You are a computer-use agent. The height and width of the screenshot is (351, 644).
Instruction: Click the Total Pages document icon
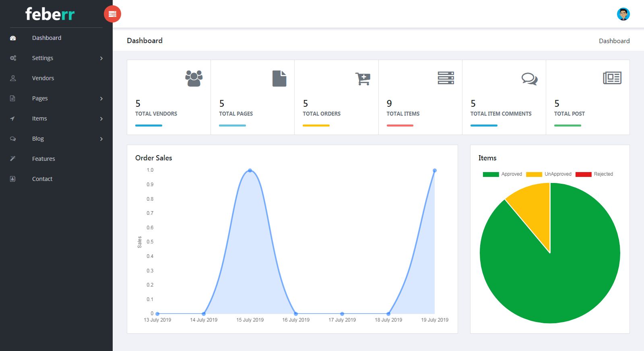(279, 78)
